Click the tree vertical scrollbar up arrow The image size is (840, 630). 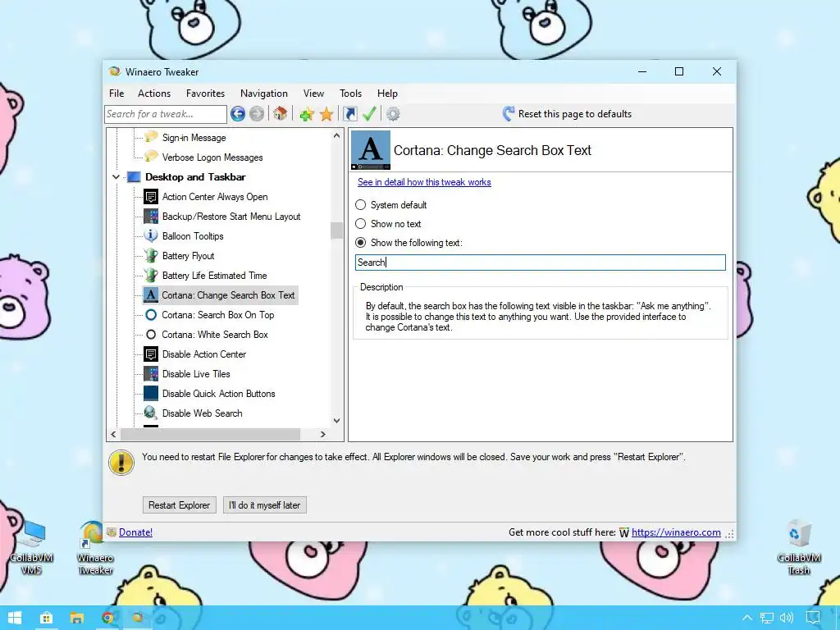point(336,135)
